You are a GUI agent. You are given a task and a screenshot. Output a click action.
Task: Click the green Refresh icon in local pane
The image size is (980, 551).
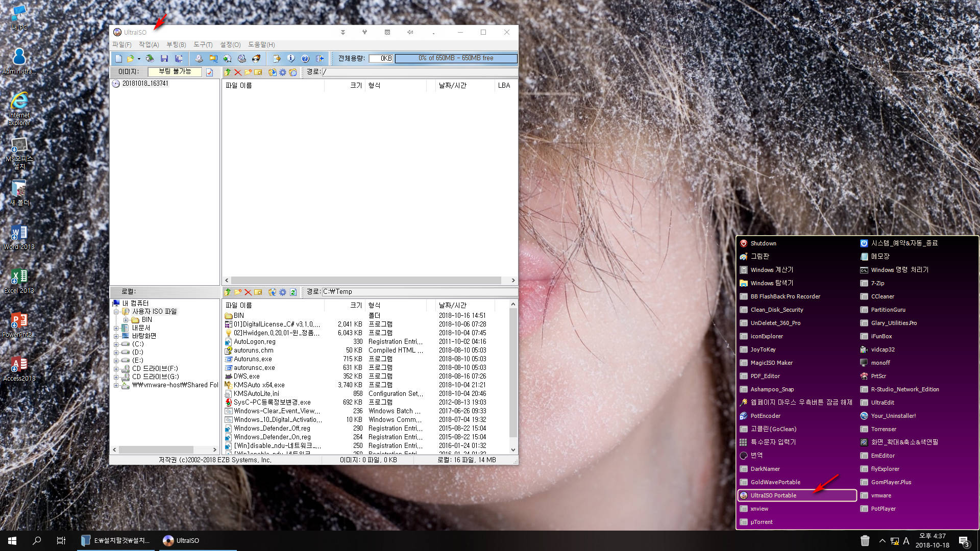[x=293, y=292]
